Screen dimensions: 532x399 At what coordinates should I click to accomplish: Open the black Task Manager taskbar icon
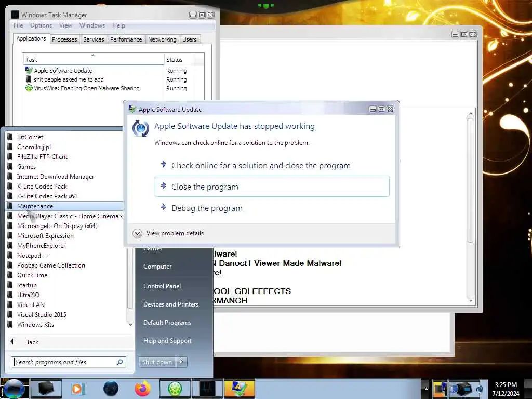(207, 389)
